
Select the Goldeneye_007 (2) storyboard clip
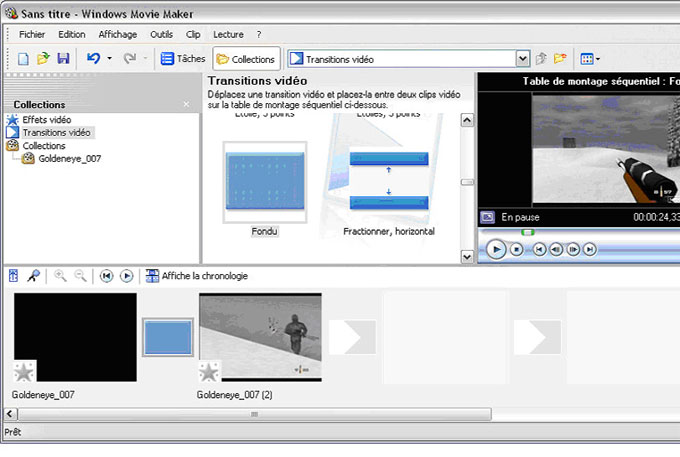[x=260, y=337]
